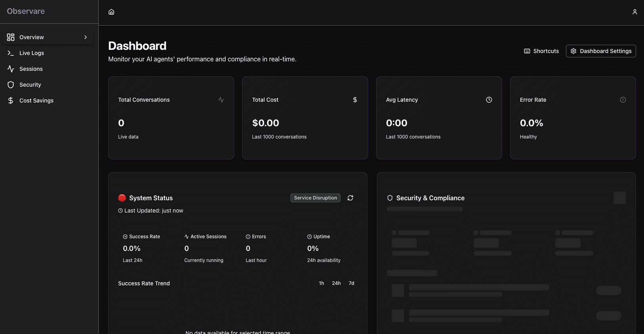Screen dimensions: 644x334
Task: Click the Uptime clock icon
Action: pyautogui.click(x=310, y=237)
